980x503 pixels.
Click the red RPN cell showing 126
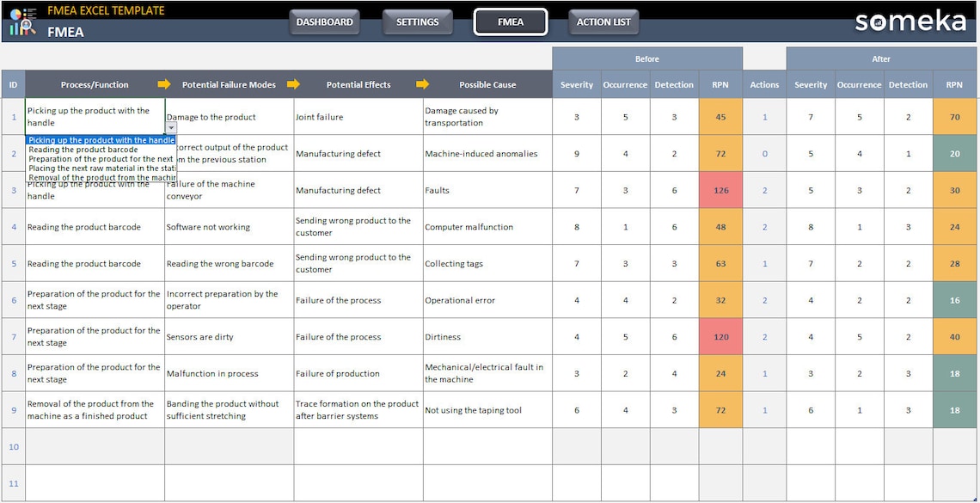720,189
